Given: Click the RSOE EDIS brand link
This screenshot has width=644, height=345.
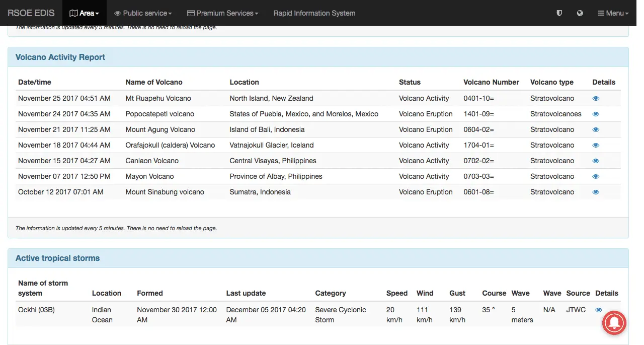Looking at the screenshot, I should [x=31, y=13].
